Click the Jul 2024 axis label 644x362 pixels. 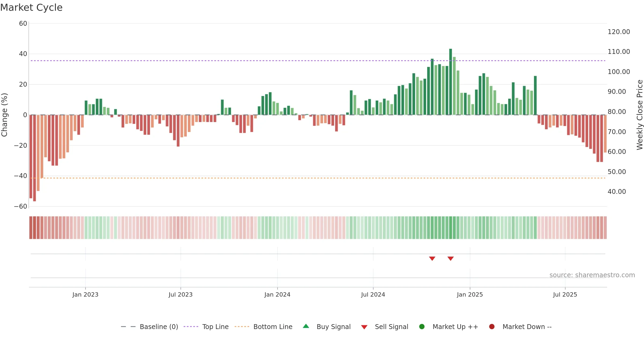coord(373,294)
